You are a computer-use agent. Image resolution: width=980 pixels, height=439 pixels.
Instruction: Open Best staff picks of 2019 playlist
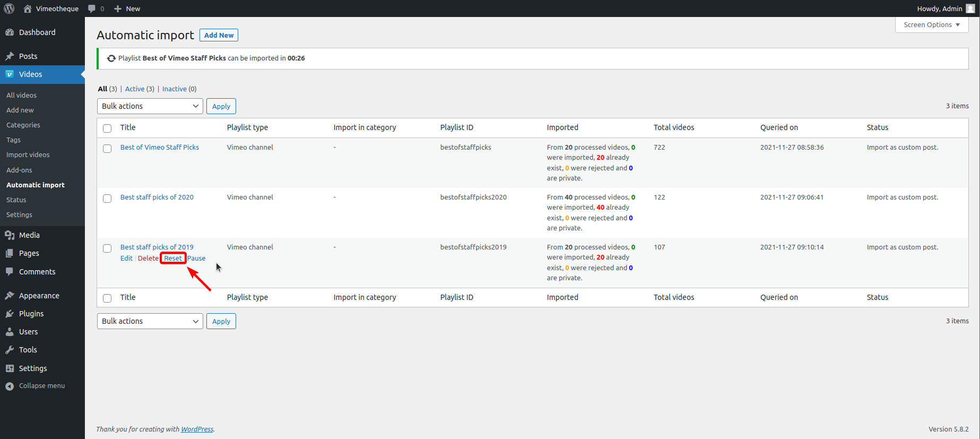coord(157,247)
